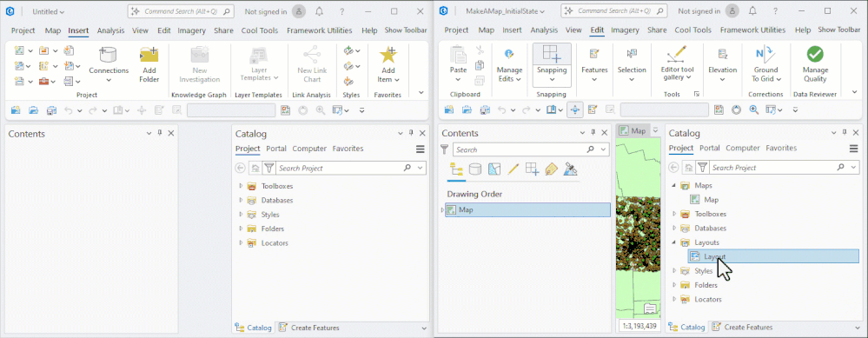Open the Ground To Grid corrections
Viewport: 868px width, 338px height.
[765, 64]
